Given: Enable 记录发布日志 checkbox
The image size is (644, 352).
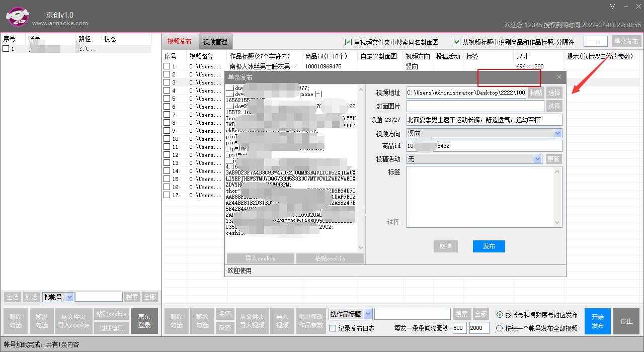Looking at the screenshot, I should pyautogui.click(x=333, y=328).
